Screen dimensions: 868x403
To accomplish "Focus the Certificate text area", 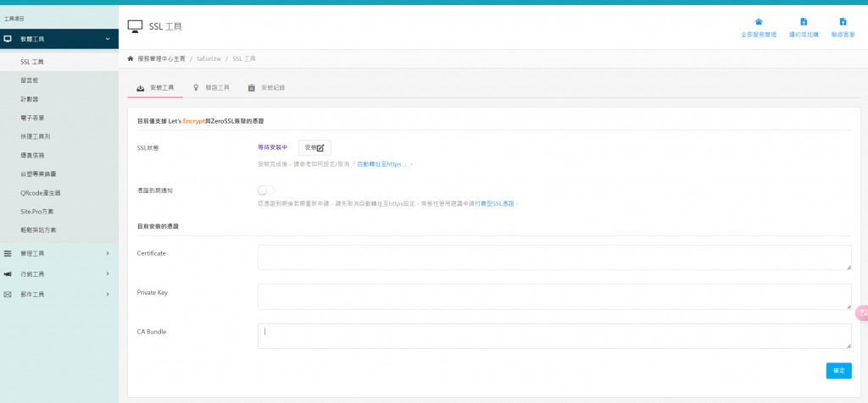I will pyautogui.click(x=554, y=257).
